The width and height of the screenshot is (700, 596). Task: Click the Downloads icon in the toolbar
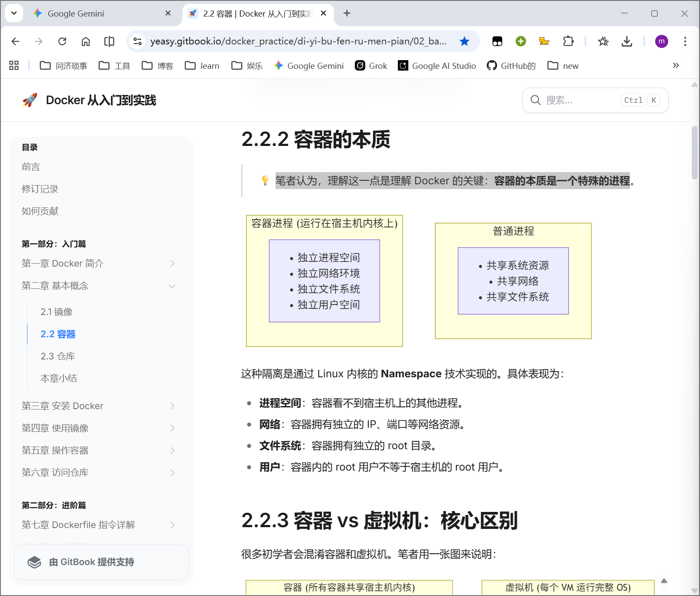pyautogui.click(x=627, y=41)
